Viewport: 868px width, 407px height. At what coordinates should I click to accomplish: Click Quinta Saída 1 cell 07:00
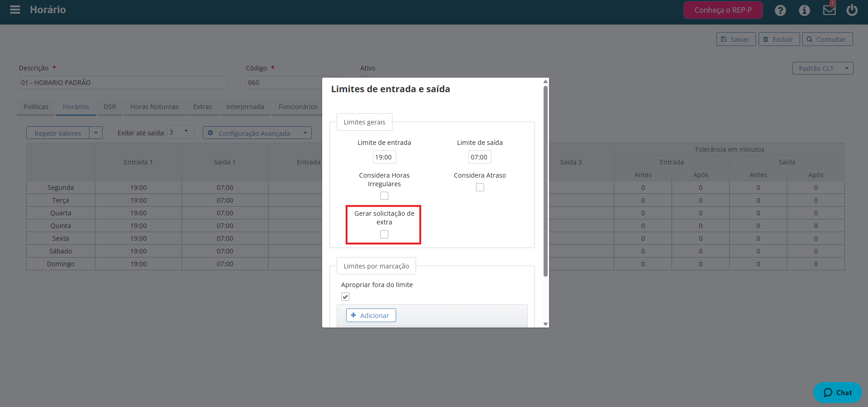(225, 226)
